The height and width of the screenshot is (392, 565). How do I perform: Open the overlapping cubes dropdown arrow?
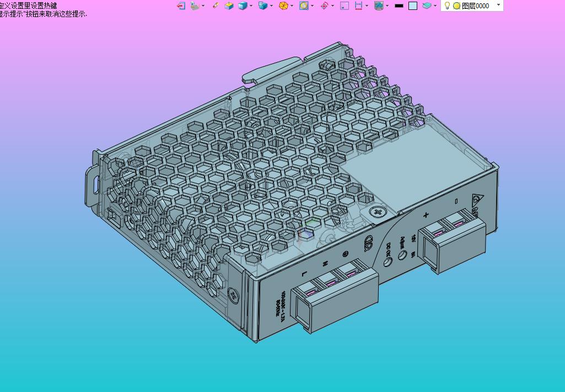271,6
